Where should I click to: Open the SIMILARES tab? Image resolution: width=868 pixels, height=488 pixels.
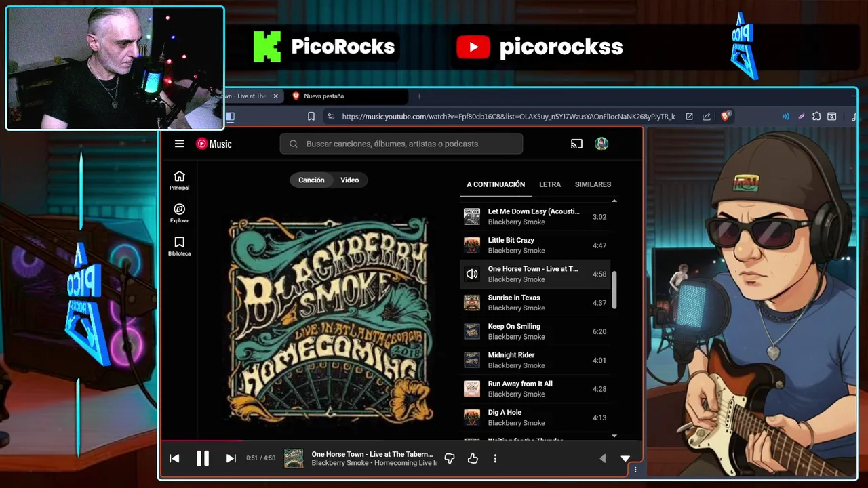point(593,184)
